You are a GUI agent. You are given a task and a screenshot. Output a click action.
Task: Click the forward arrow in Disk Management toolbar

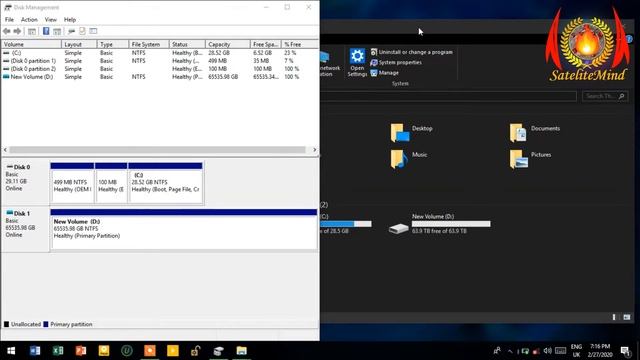[17, 31]
